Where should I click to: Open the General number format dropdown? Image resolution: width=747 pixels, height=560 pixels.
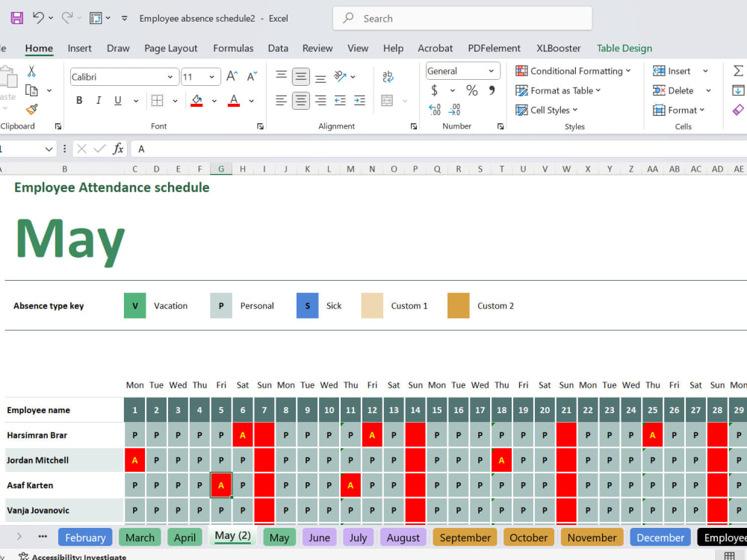coord(491,71)
